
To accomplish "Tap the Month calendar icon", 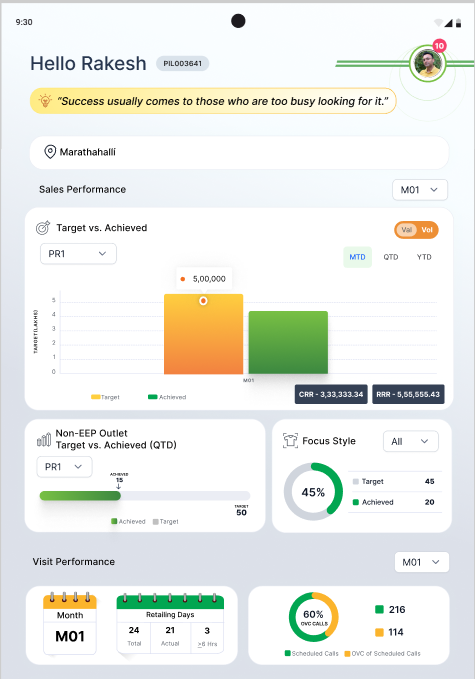I will pyautogui.click(x=70, y=623).
